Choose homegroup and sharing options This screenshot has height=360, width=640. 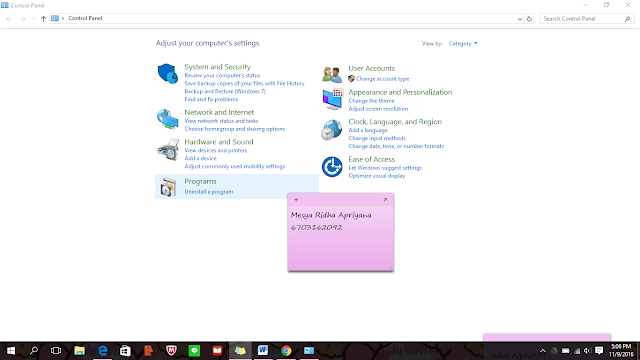point(235,129)
